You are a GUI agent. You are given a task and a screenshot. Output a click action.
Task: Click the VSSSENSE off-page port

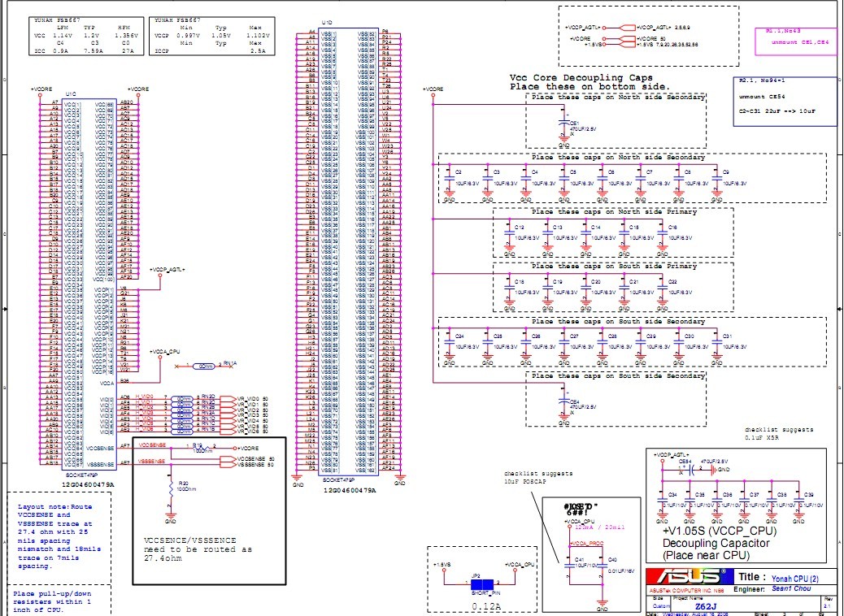(x=228, y=464)
